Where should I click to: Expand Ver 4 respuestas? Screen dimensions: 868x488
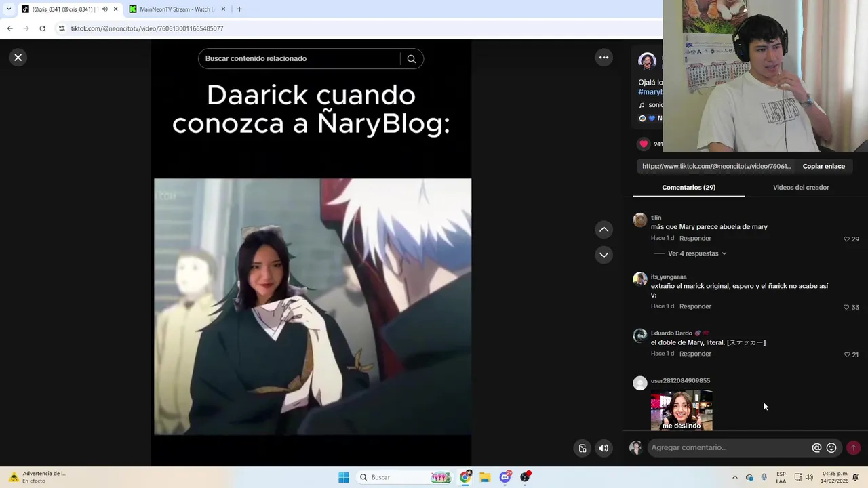coord(697,253)
